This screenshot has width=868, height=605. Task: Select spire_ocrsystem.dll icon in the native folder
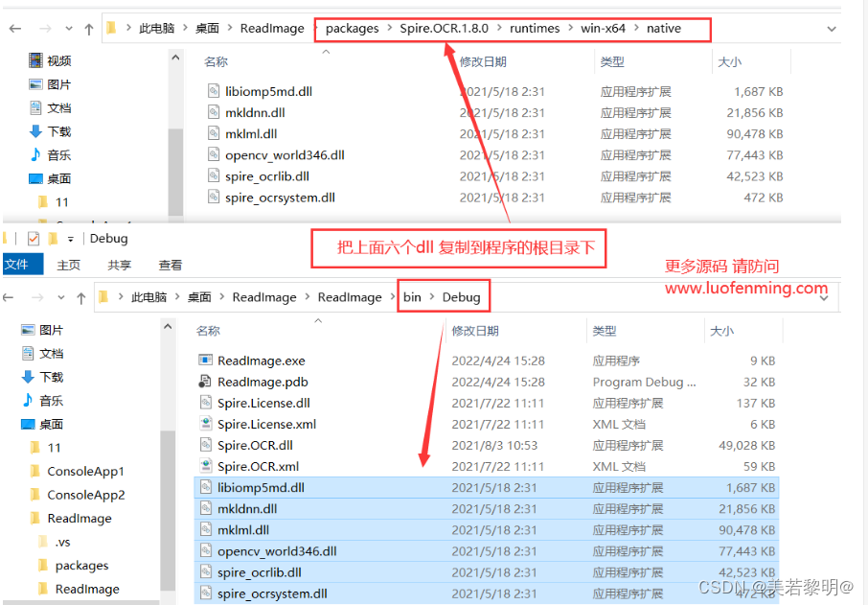(214, 197)
